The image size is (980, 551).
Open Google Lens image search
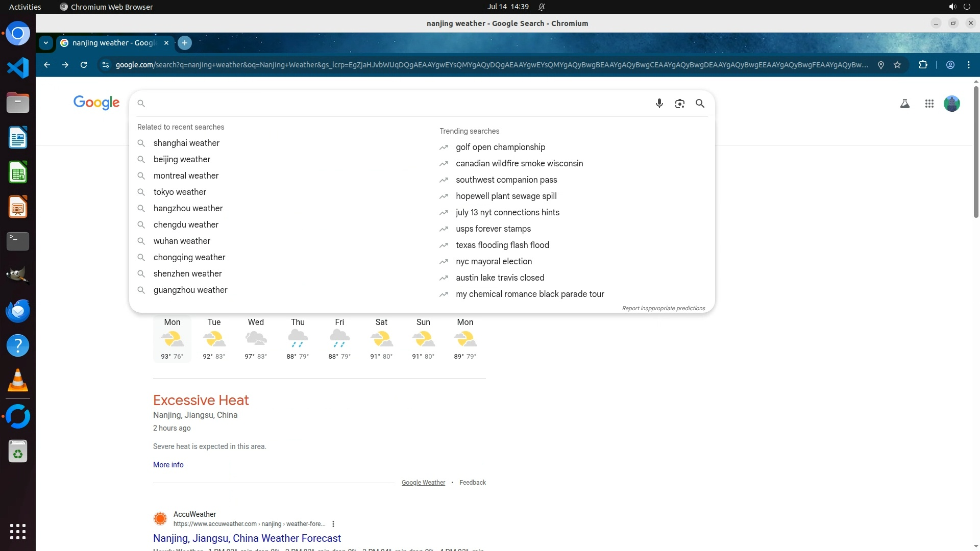(679, 104)
